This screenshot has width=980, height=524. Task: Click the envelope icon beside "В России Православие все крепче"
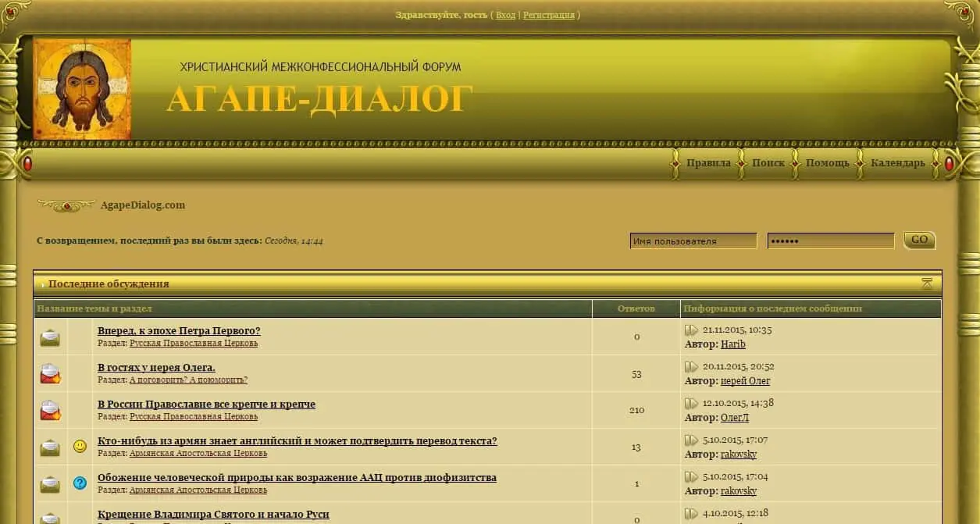click(x=50, y=411)
